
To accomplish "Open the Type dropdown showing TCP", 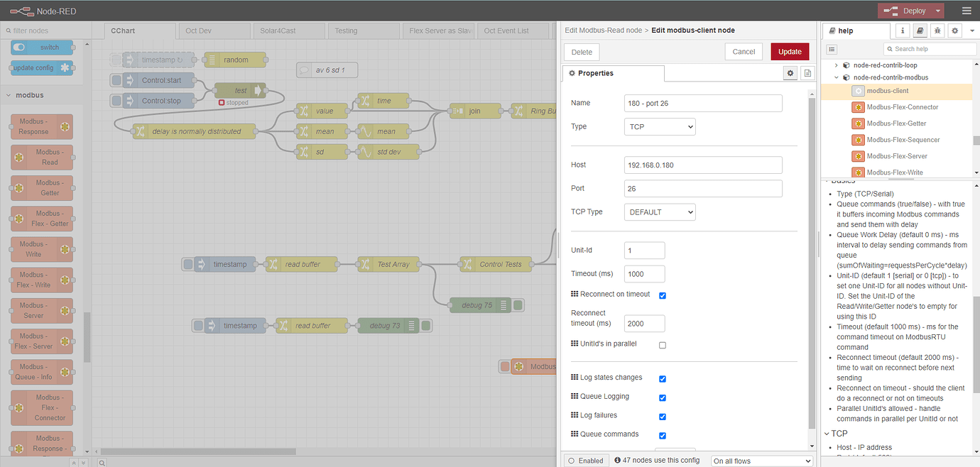I will click(660, 126).
